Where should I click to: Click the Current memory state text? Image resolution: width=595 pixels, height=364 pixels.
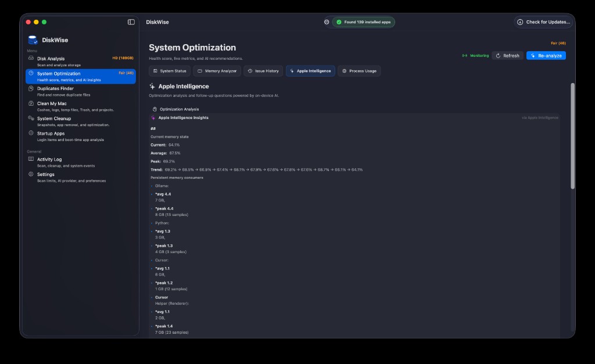(170, 137)
